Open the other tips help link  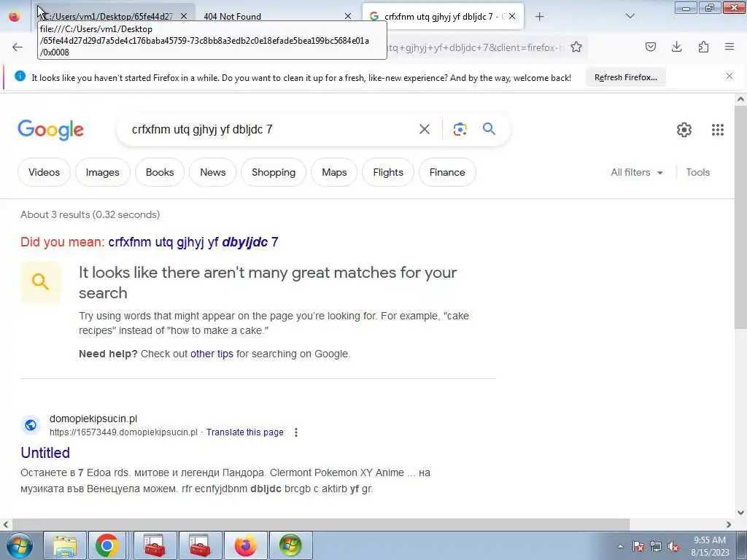[x=212, y=354]
